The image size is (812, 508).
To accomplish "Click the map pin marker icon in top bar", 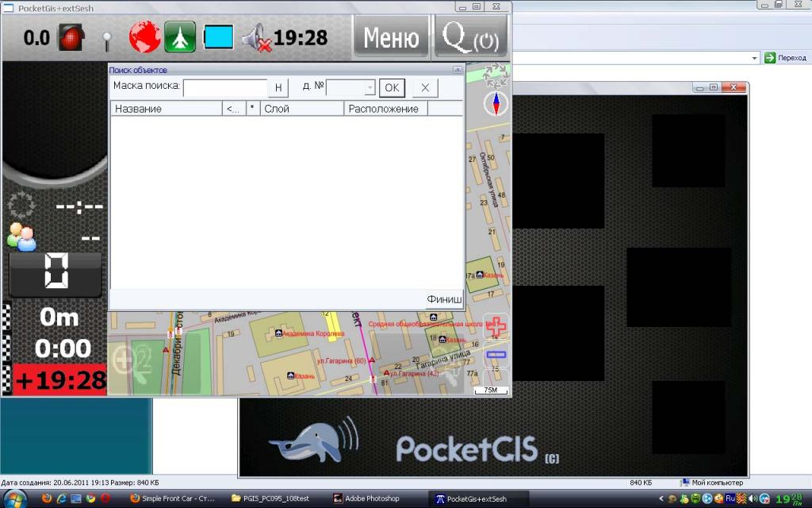I will [x=107, y=41].
